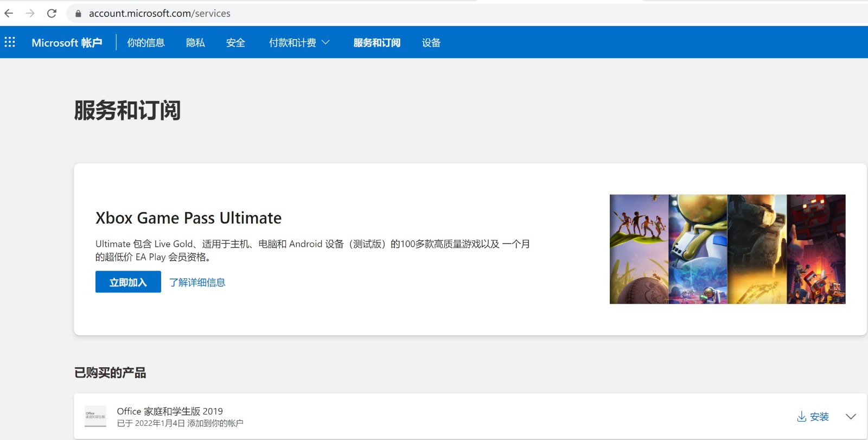Reload the page with the refresh icon
This screenshot has height=440, width=868.
coord(52,14)
